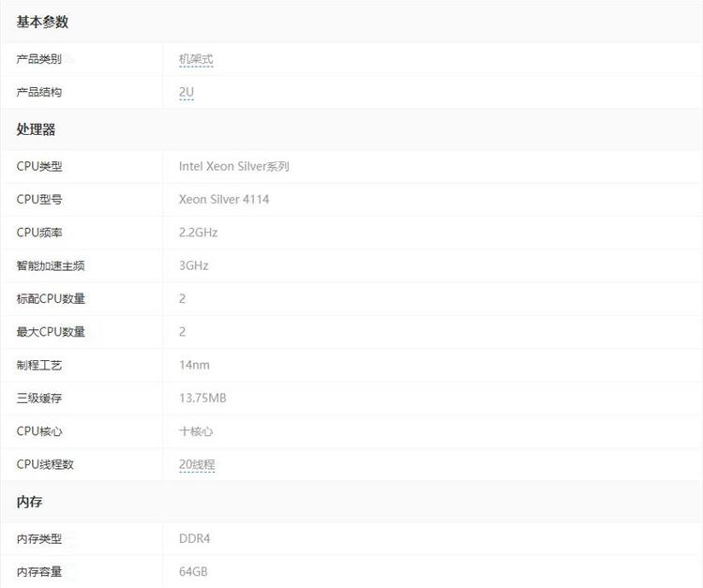Click the 机架式 product category link
The image size is (703, 588).
pos(196,59)
